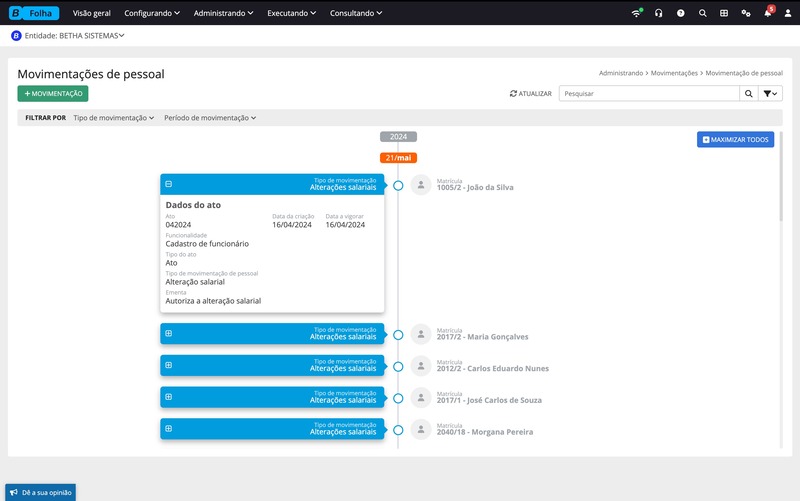Open the settings gears icon
This screenshot has width=800, height=501.
pyautogui.click(x=745, y=13)
